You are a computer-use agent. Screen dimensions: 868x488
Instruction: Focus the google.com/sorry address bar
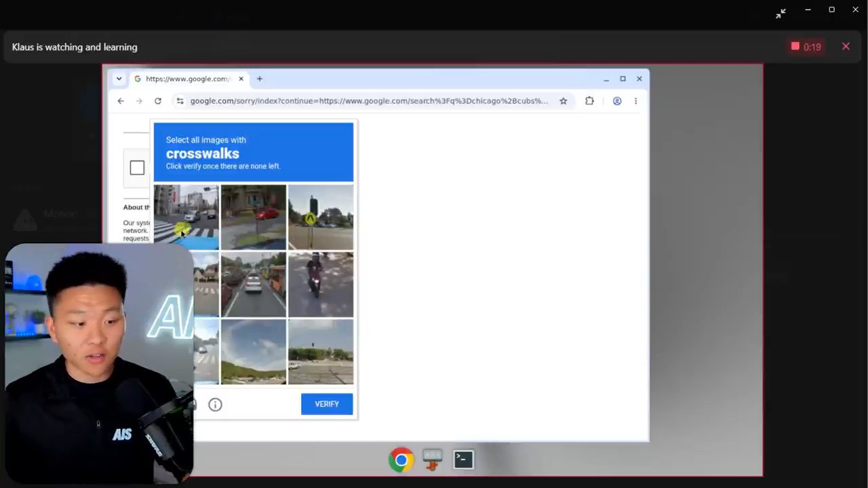[x=369, y=101]
